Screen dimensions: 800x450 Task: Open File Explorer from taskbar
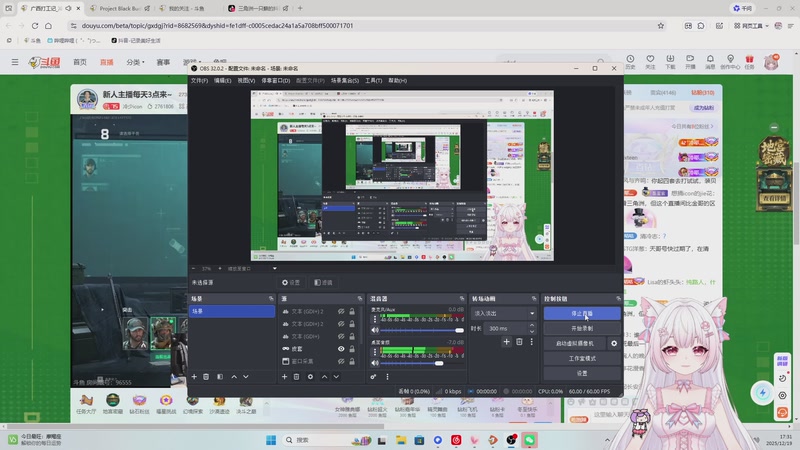pyautogui.click(x=401, y=440)
